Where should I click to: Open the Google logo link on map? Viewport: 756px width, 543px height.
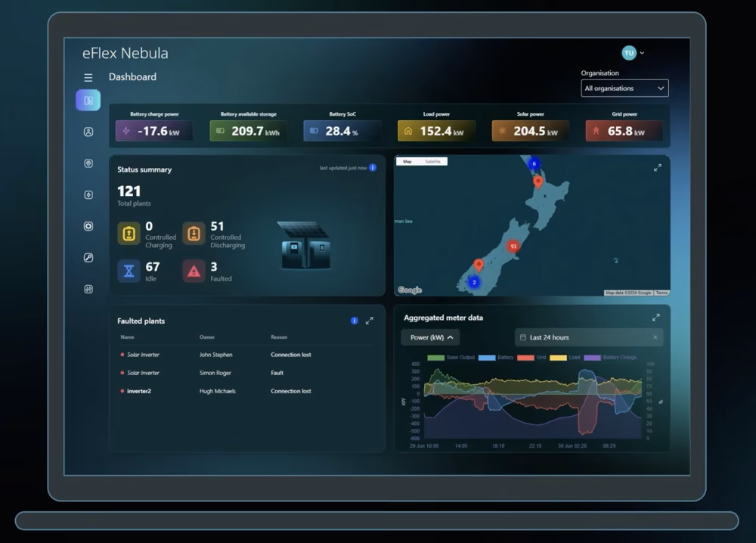tap(410, 290)
